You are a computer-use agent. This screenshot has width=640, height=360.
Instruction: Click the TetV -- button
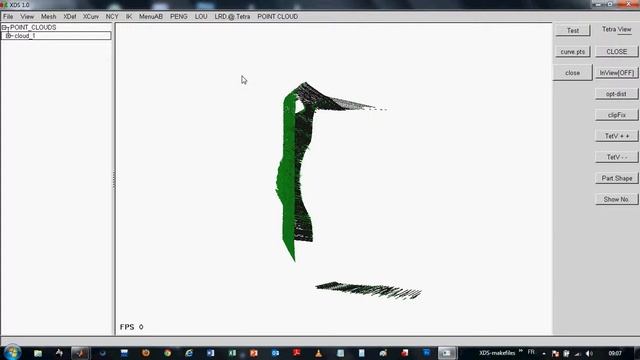617,157
